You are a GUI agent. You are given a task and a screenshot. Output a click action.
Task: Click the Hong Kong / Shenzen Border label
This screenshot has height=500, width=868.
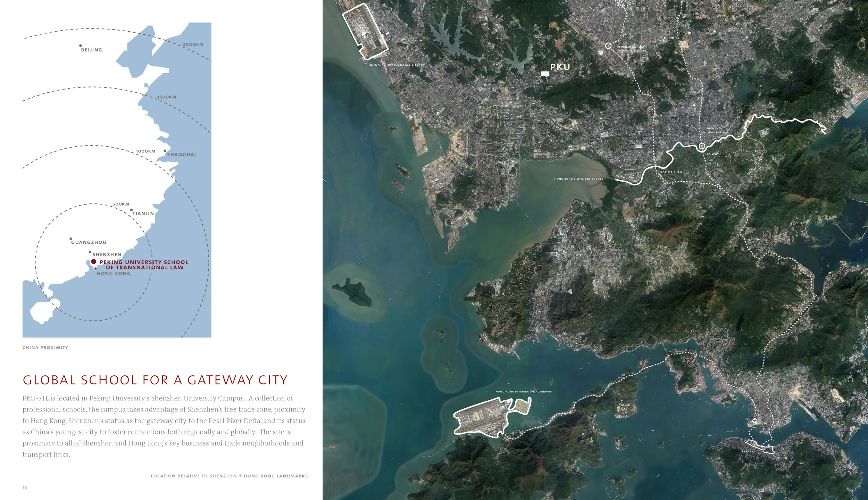point(578,179)
